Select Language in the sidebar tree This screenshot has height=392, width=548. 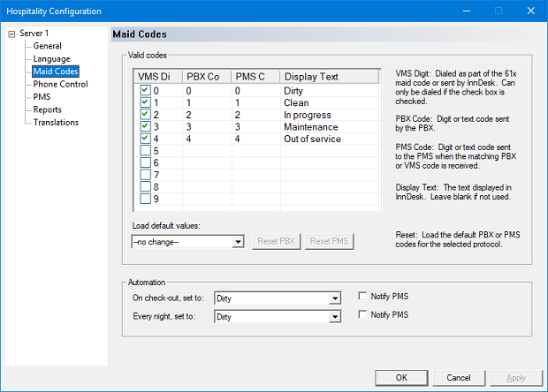51,58
